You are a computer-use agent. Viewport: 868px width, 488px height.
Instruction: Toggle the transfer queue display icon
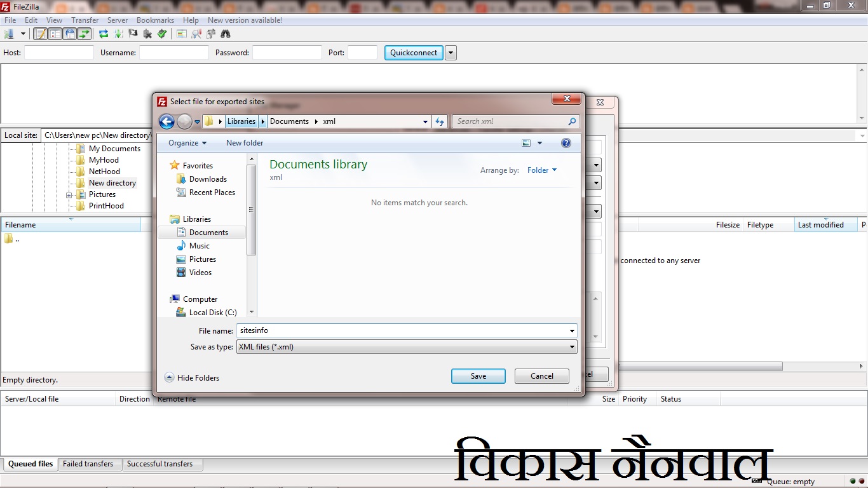[85, 34]
